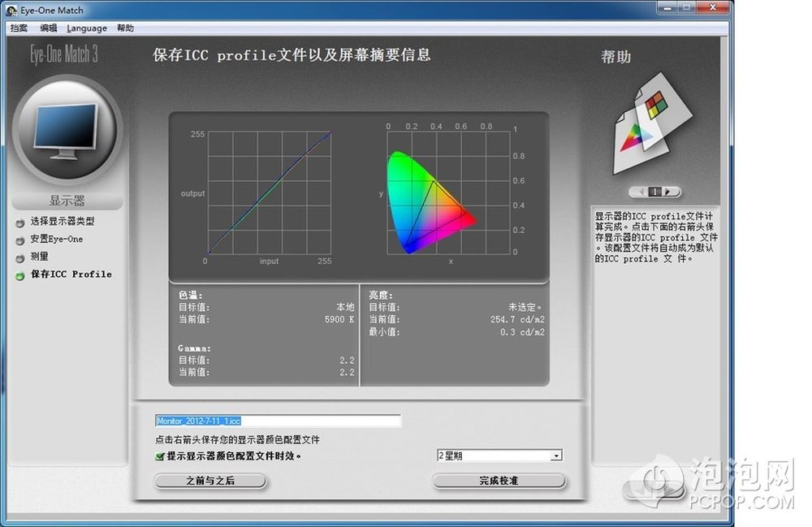Viewport: 812px width, 527px height.
Task: Click the Eye-One Match title bar app icon
Action: [x=11, y=10]
